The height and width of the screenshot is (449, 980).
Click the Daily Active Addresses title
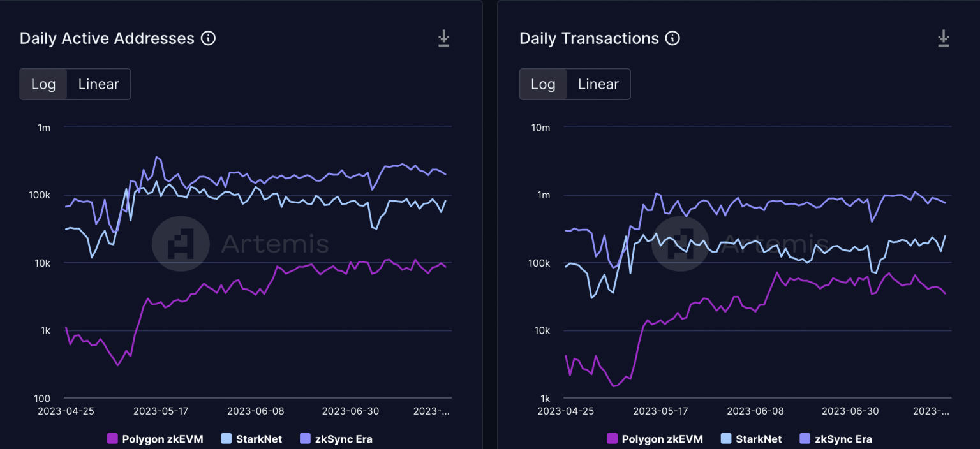107,38
